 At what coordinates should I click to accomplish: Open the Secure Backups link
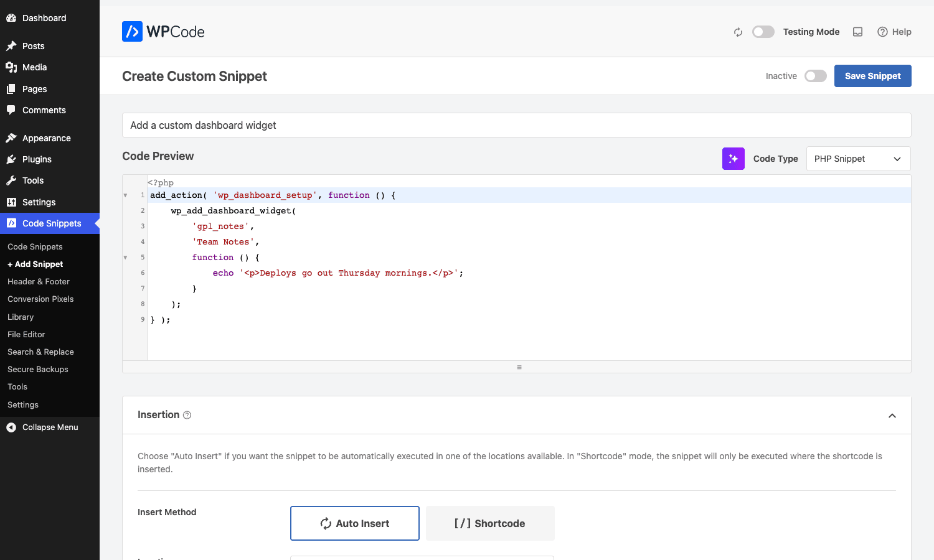click(x=38, y=370)
